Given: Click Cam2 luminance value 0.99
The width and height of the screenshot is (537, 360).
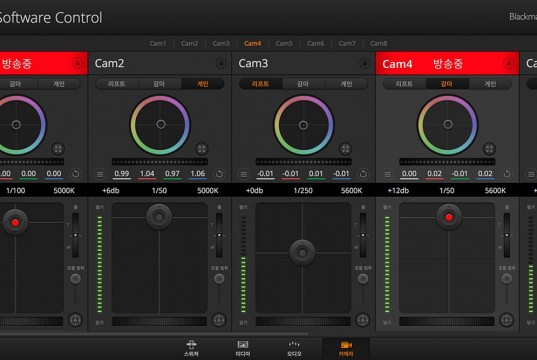Looking at the screenshot, I should [x=122, y=174].
